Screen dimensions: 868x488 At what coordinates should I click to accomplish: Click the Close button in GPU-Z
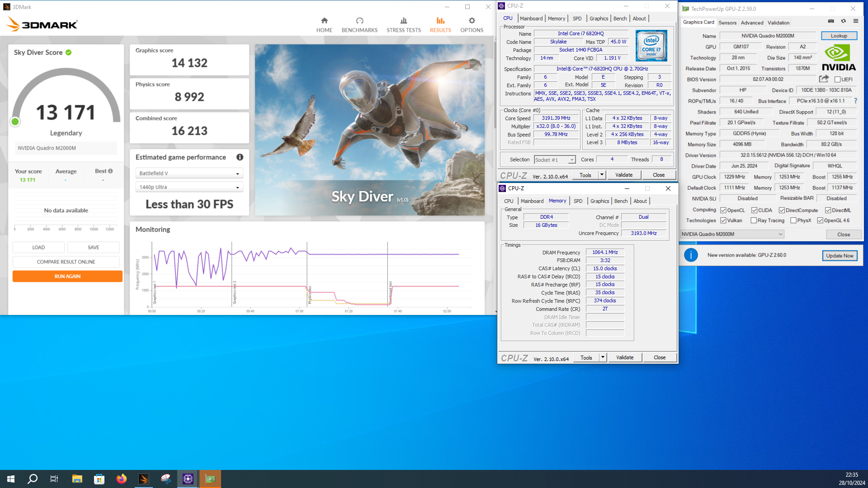(x=844, y=235)
